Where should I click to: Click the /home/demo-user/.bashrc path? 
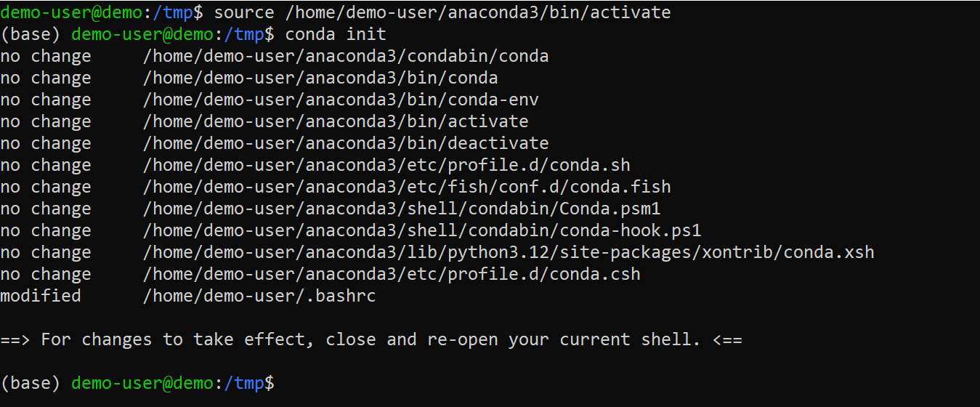click(x=259, y=296)
